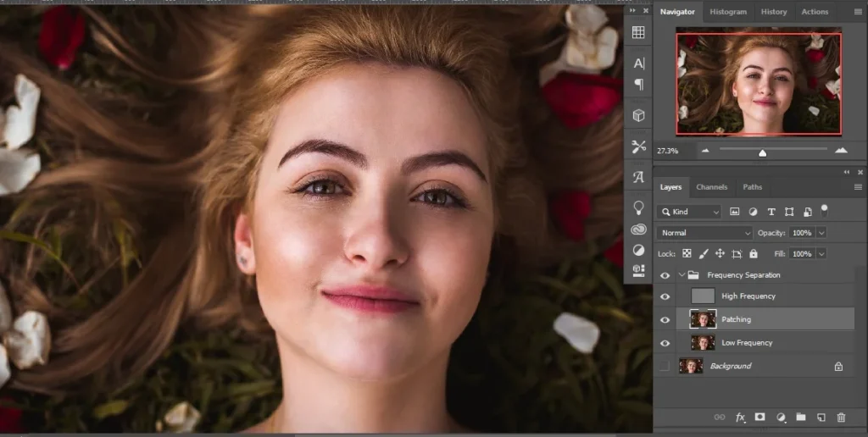Lock position move icon
The height and width of the screenshot is (437, 868).
point(720,254)
